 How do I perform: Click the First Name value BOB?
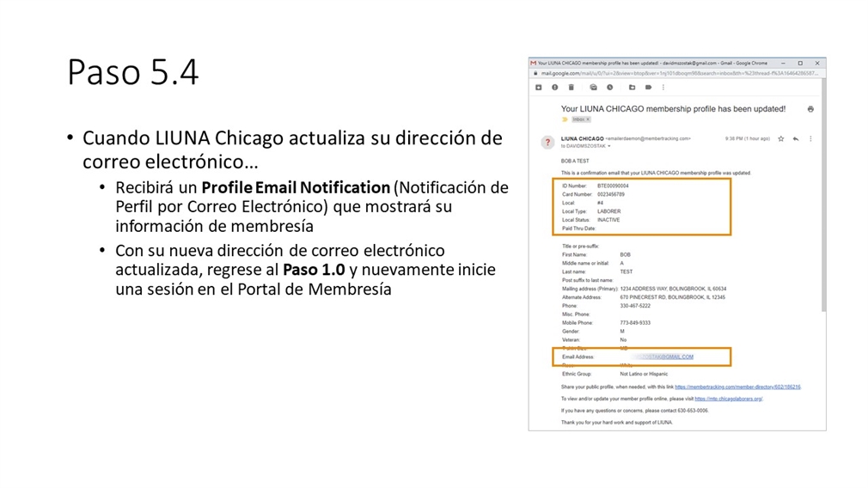tap(625, 254)
